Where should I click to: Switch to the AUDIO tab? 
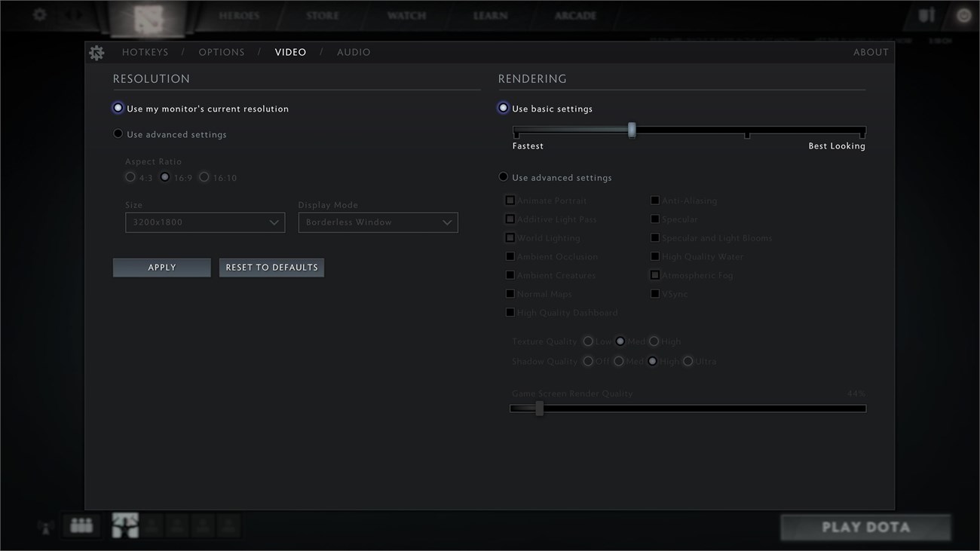pyautogui.click(x=354, y=52)
